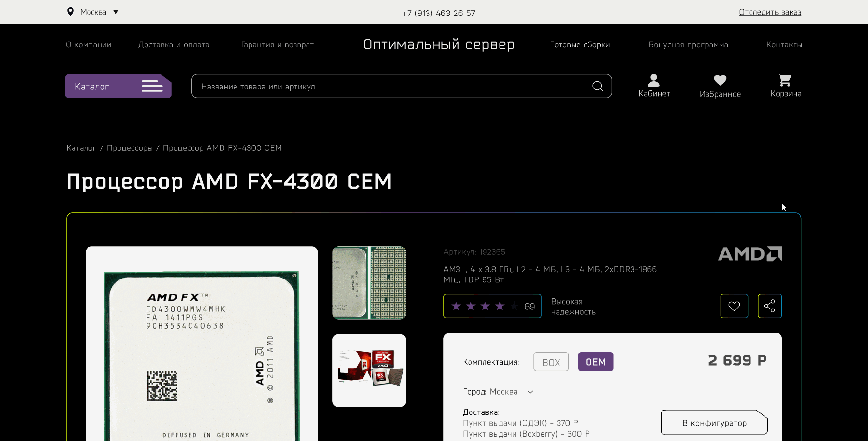Click Каталог in the breadcrumb
This screenshot has height=441, width=868.
(81, 148)
